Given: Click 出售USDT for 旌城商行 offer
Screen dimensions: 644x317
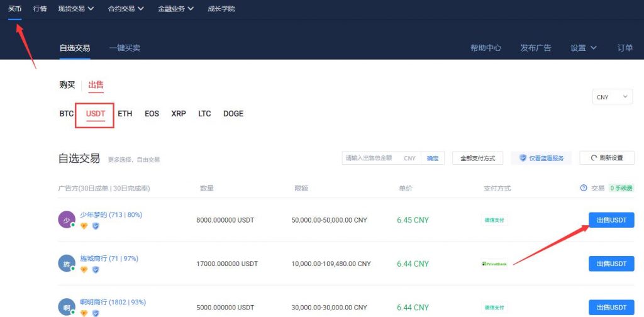Looking at the screenshot, I should tap(611, 264).
